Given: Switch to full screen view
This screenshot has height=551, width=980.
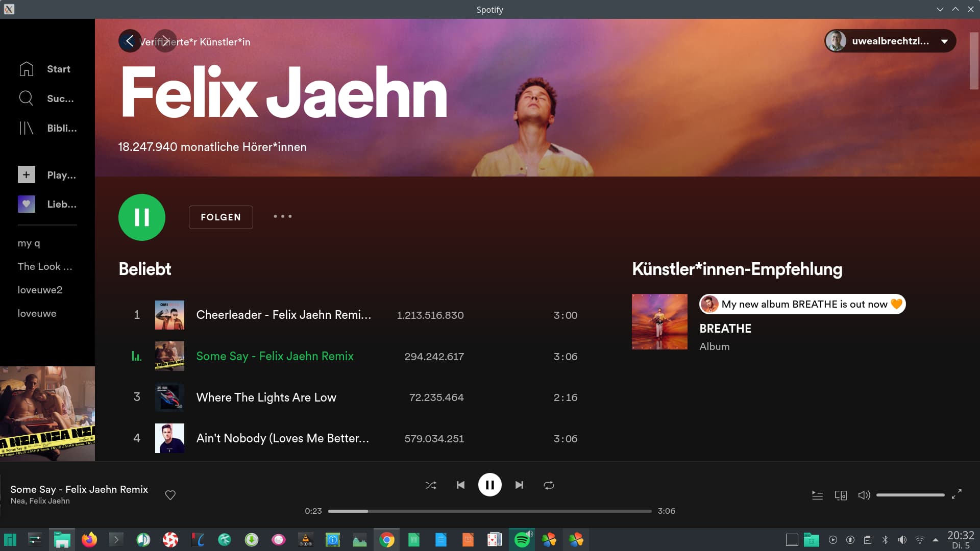Looking at the screenshot, I should pos(957,494).
